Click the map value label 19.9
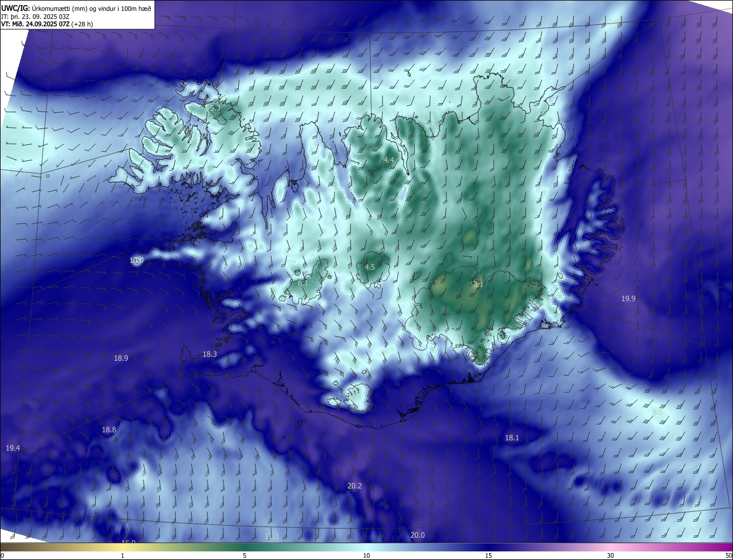 point(628,298)
